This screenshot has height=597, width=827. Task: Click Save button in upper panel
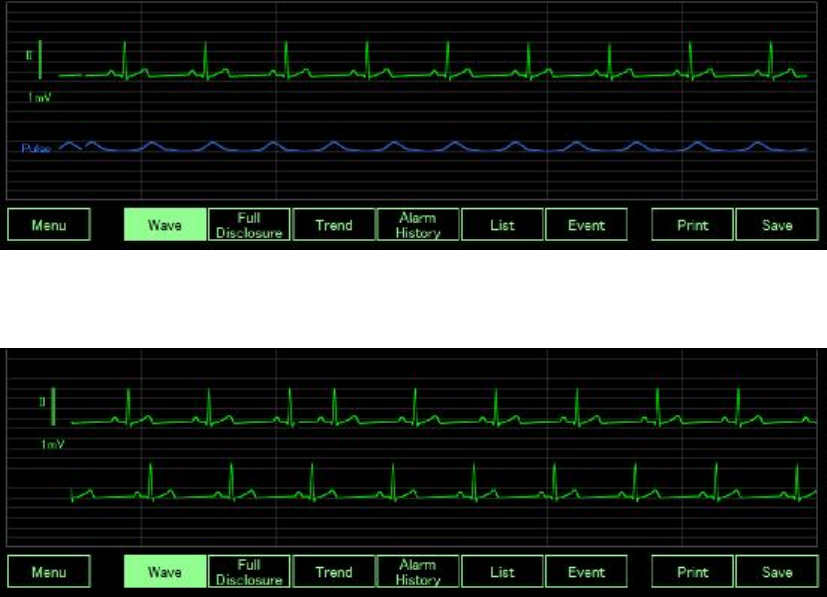tap(777, 225)
